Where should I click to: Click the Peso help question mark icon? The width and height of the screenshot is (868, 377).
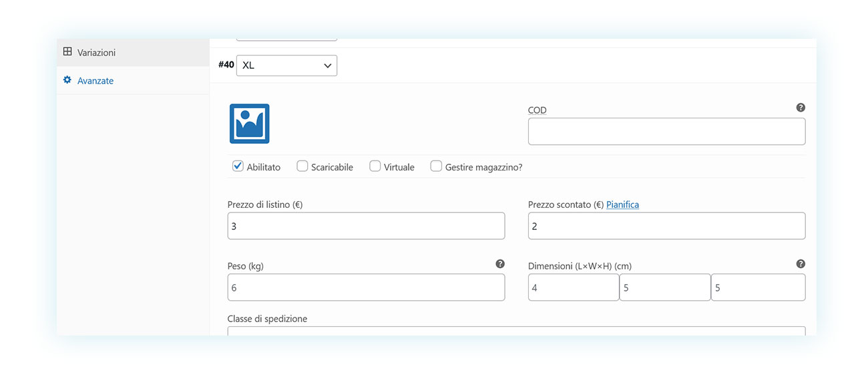pyautogui.click(x=500, y=264)
